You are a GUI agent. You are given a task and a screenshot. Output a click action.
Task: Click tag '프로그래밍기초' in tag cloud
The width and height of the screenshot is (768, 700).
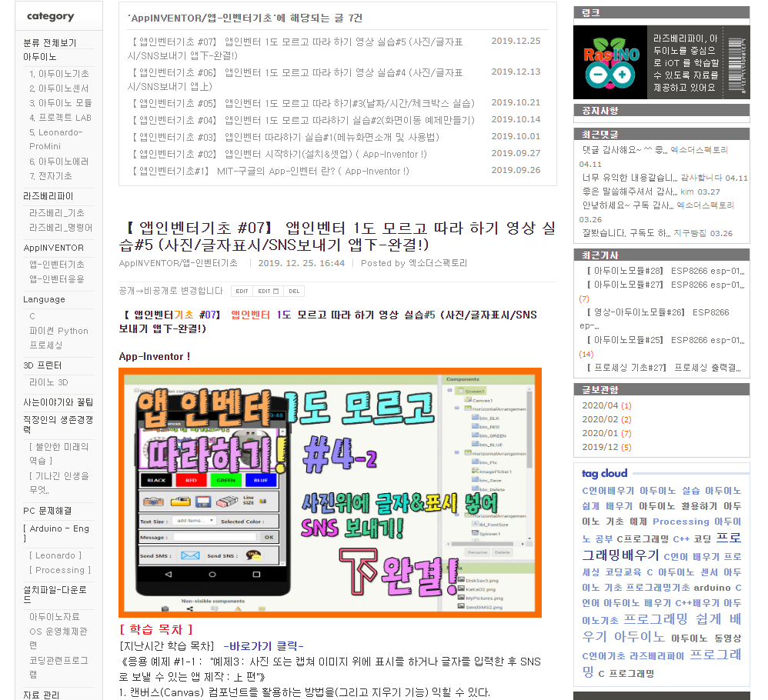(x=658, y=588)
